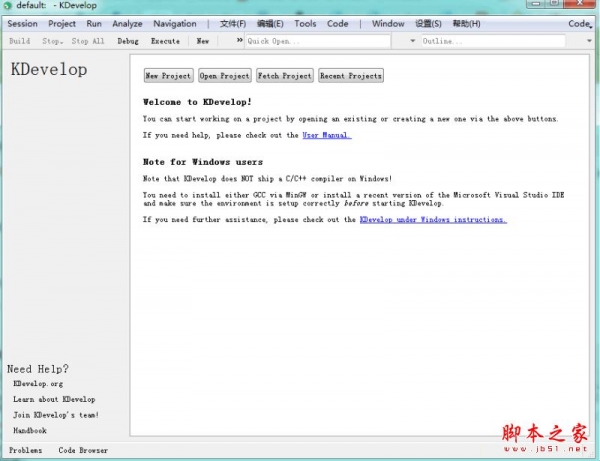Click the Execute toolbar button

[x=165, y=41]
